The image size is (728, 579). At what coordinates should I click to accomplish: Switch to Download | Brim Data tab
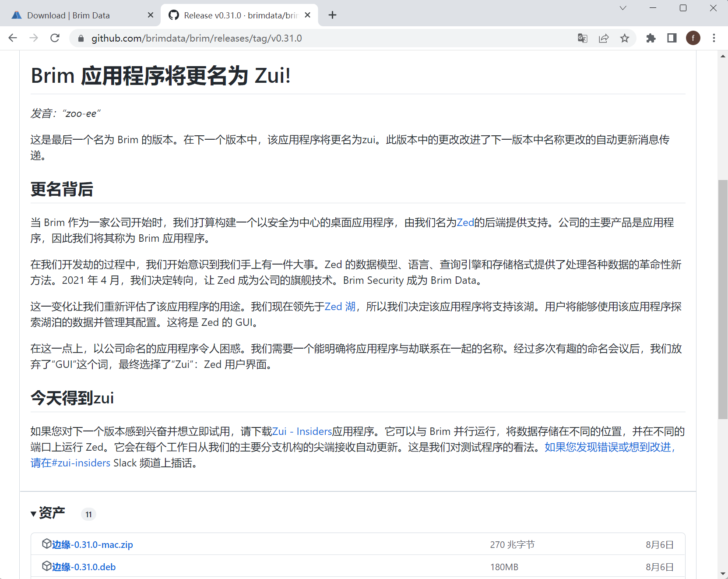pos(80,15)
